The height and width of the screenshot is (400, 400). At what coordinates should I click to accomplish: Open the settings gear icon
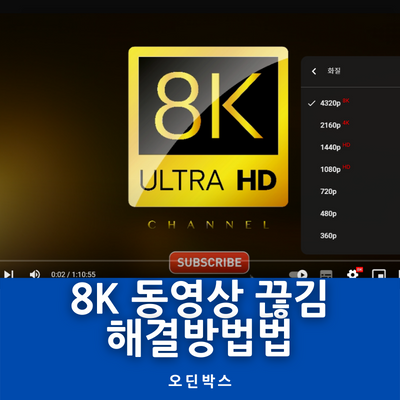[x=353, y=274]
